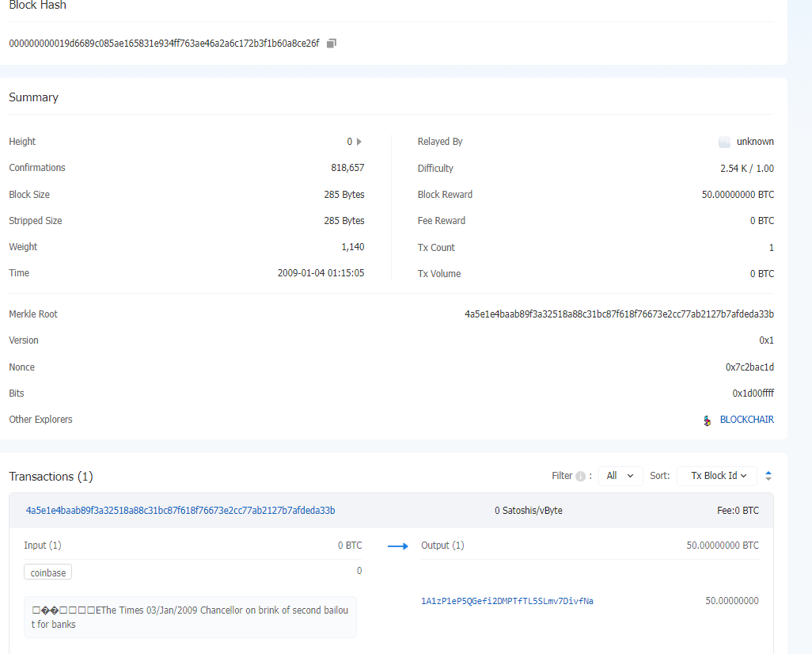Click the Transactions (1) heading
The width and height of the screenshot is (812, 654).
click(x=51, y=477)
